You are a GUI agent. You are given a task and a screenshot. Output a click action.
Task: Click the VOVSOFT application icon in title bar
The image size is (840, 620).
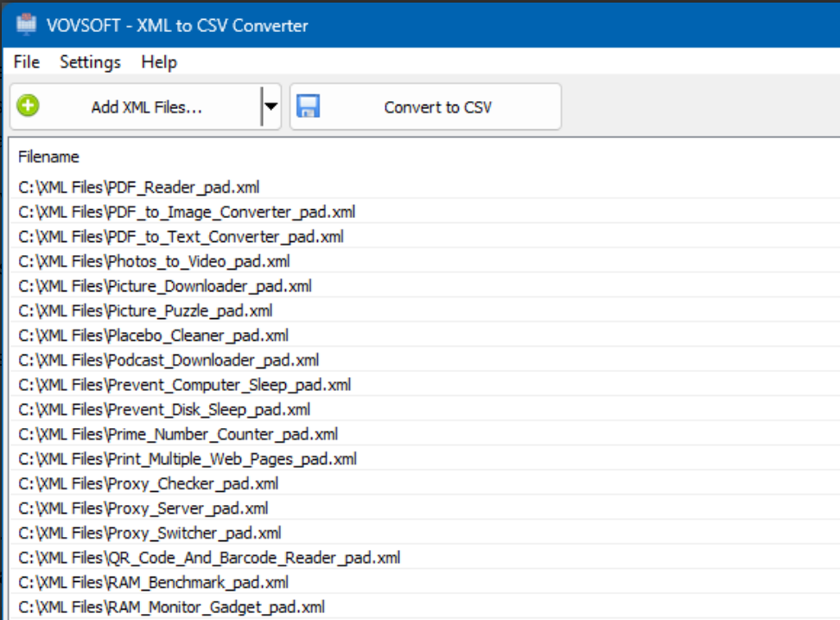tap(26, 25)
